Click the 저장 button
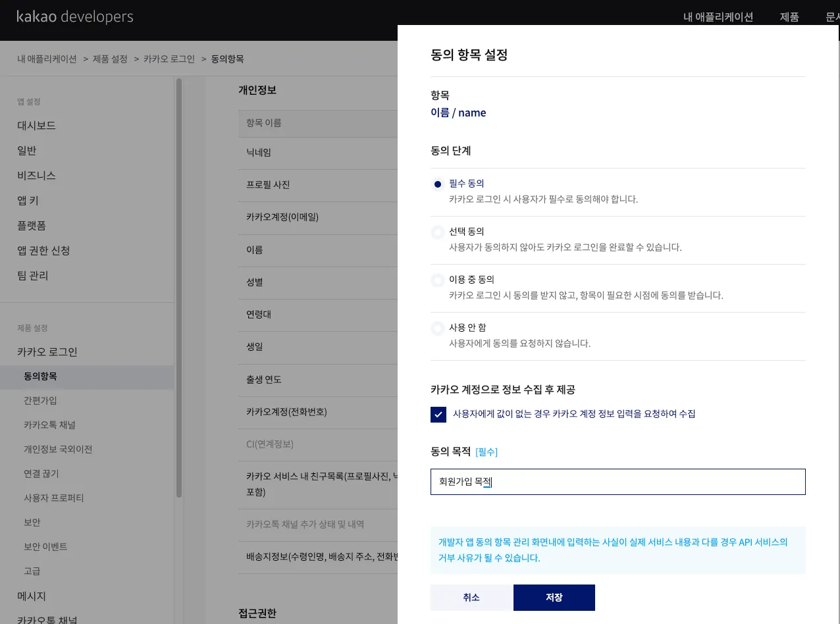The height and width of the screenshot is (624, 840). click(x=554, y=598)
